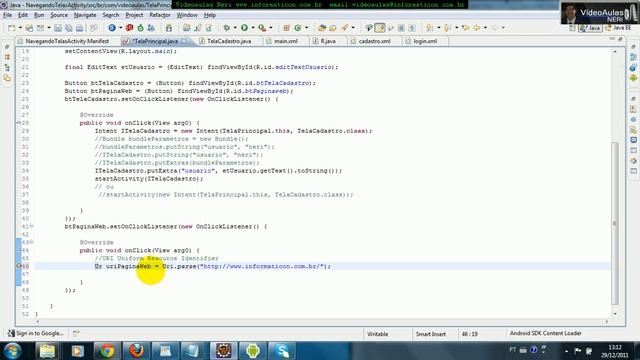Image resolution: width=640 pixels, height=360 pixels.
Task: Click the Android lint check icon
Action: tap(151, 28)
